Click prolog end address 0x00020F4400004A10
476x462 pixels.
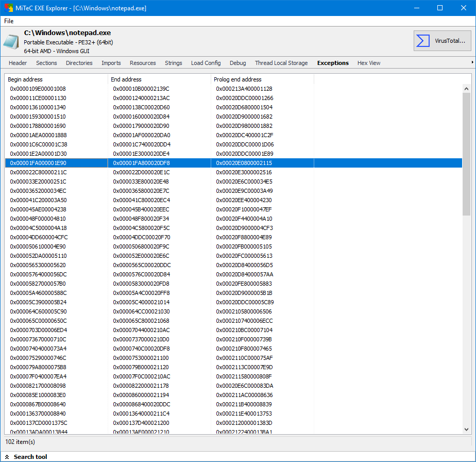click(244, 219)
